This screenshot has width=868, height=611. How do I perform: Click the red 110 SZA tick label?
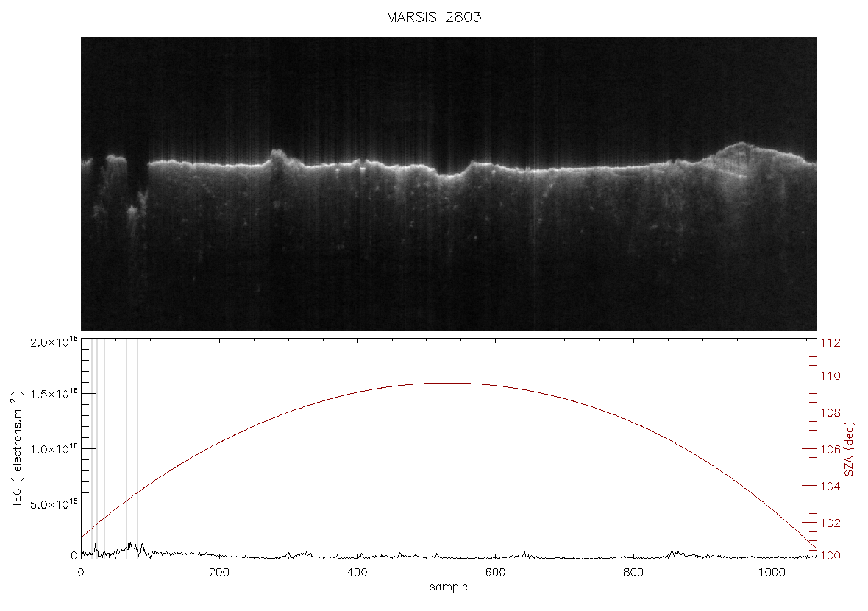(x=830, y=376)
